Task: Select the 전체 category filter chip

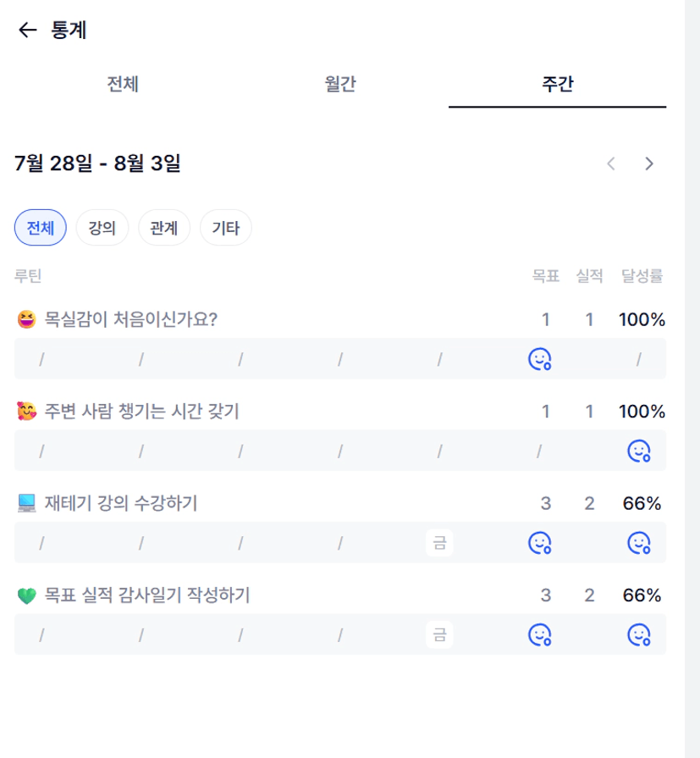Action: coord(41,228)
